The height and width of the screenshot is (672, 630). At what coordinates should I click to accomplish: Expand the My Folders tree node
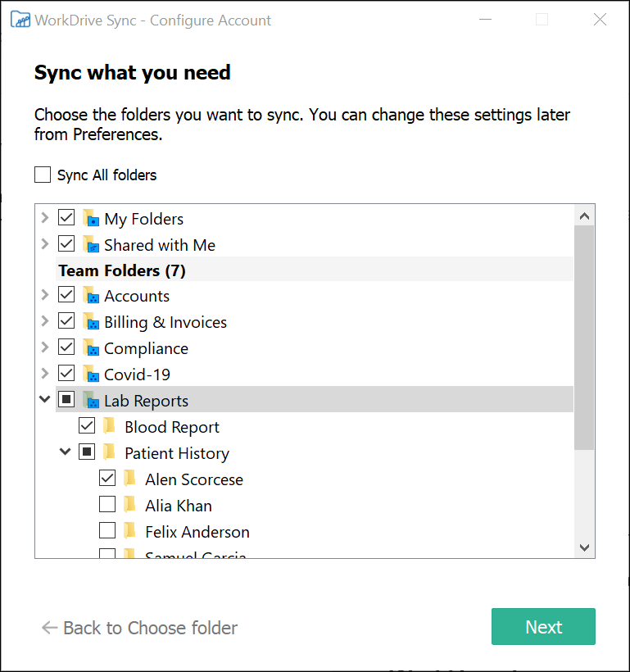(x=45, y=217)
